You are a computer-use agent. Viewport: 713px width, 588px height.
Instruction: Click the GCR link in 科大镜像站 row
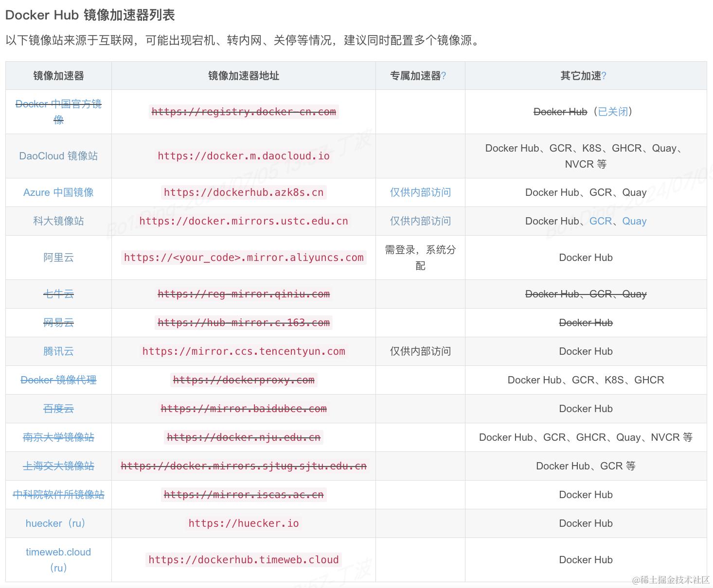coord(601,221)
